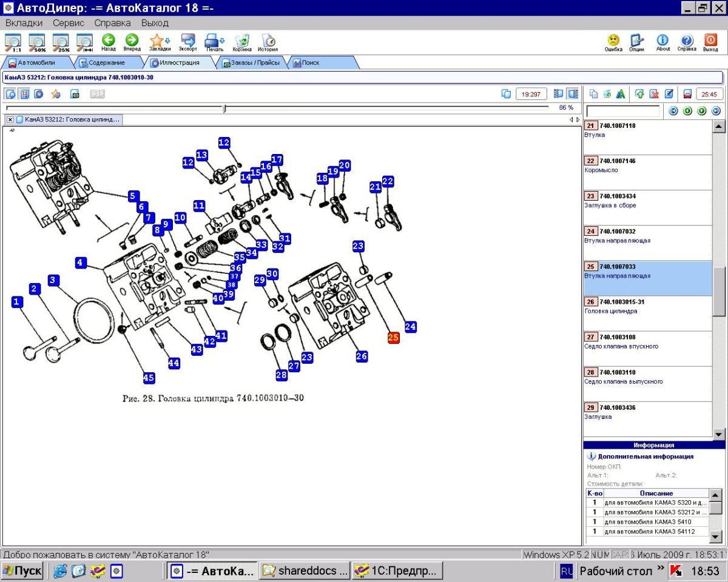Go back with the Назад button
The height and width of the screenshot is (582, 728).
pos(109,42)
